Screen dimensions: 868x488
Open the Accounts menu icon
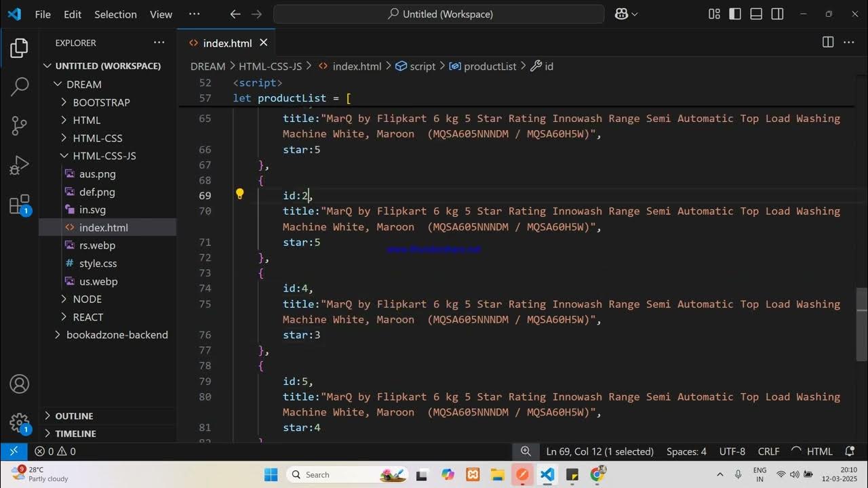pos(19,384)
